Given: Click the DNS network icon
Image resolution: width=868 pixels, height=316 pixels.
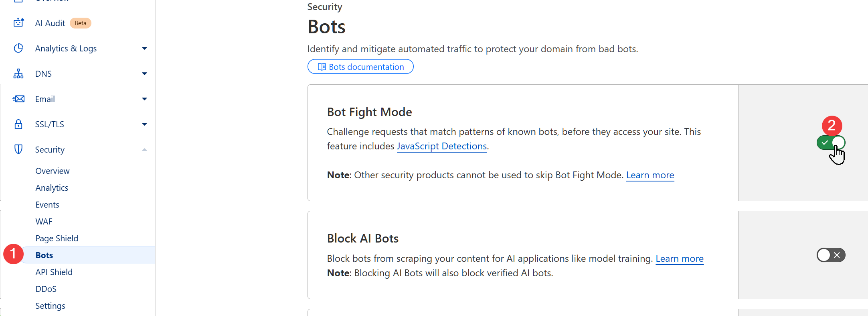Looking at the screenshot, I should click(18, 73).
